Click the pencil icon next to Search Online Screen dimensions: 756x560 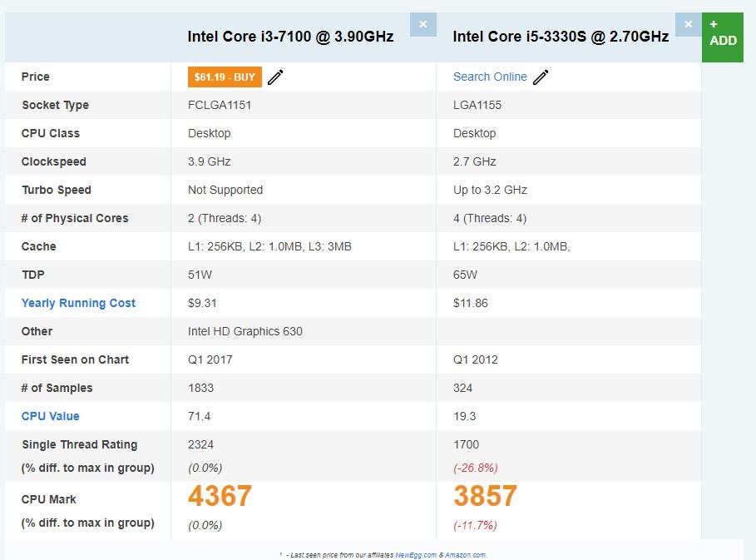coord(541,77)
